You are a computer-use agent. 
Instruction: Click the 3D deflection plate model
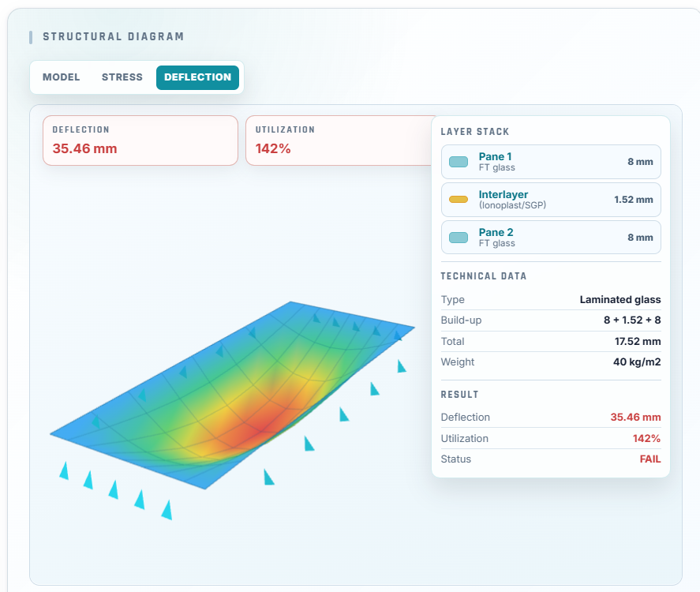click(x=232, y=395)
